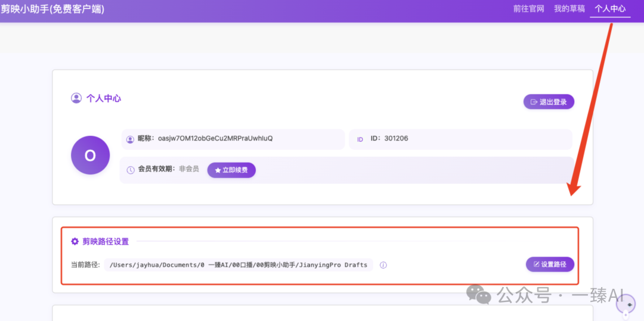Select the 个人中心 tab
The width and height of the screenshot is (644, 321).
pos(611,8)
